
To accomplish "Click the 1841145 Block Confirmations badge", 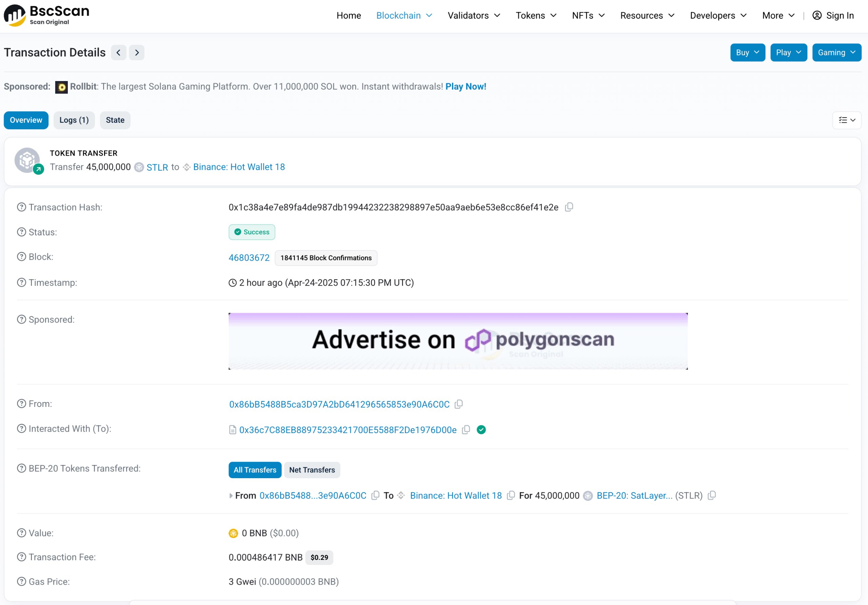I will pyautogui.click(x=326, y=258).
